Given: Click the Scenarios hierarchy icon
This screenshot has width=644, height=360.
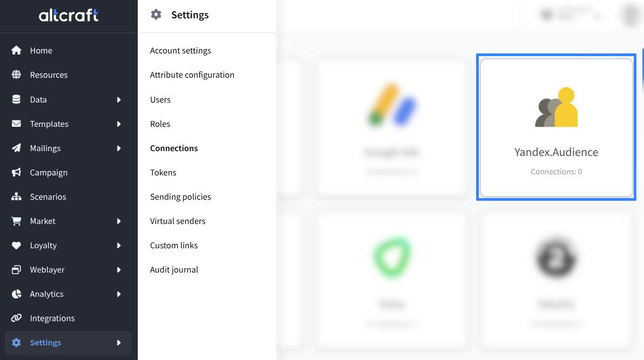Looking at the screenshot, I should click(16, 197).
